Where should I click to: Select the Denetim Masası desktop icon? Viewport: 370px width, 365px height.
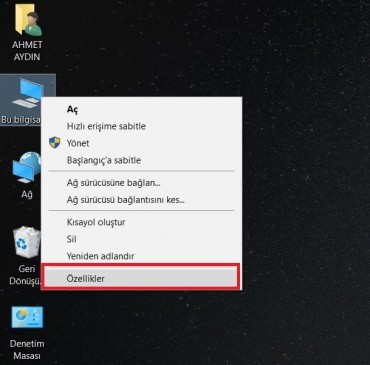(x=27, y=332)
